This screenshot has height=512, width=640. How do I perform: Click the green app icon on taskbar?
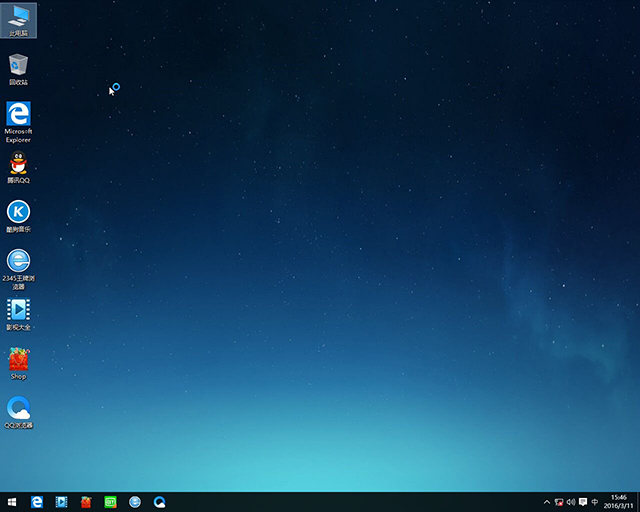tap(110, 501)
